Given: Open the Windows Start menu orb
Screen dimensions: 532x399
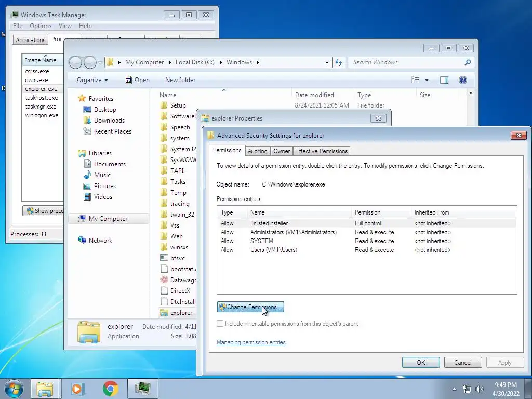Looking at the screenshot, I should 14,389.
